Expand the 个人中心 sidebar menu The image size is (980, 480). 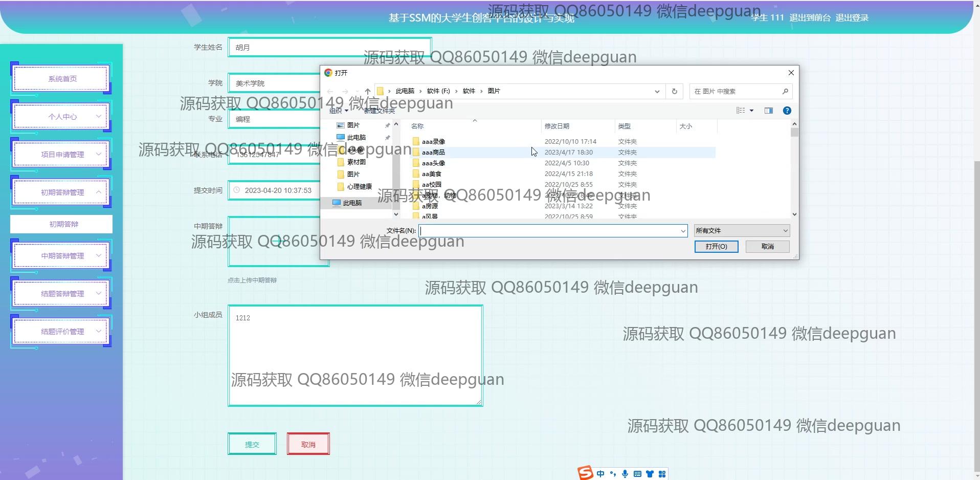(x=62, y=117)
